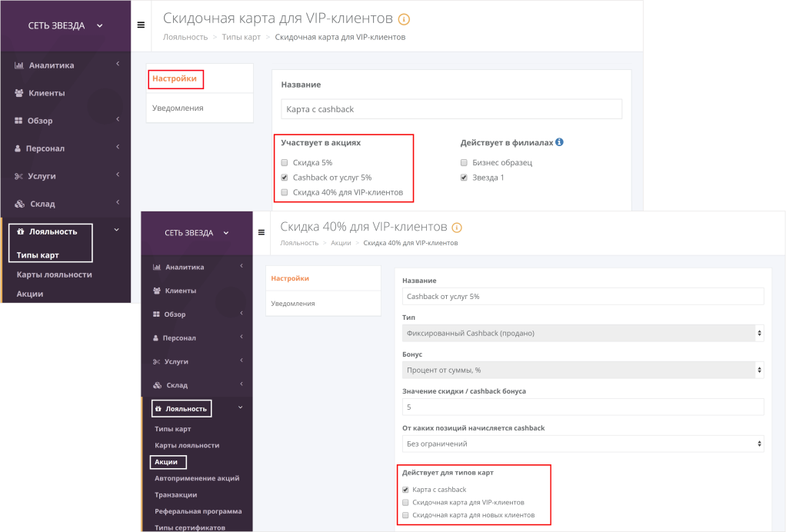Viewport: 786px width, 532px height.
Task: Click info icon next to Скидка 40% title
Action: pyautogui.click(x=457, y=228)
